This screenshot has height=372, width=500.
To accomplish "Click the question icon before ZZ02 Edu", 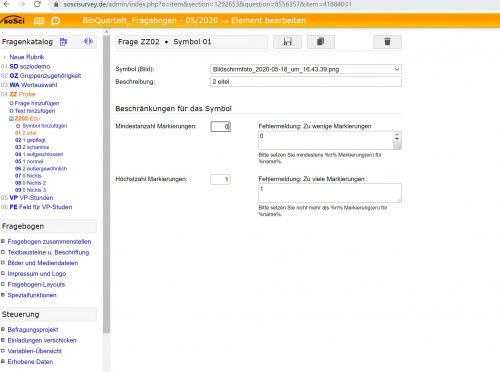I will [x=11, y=119].
